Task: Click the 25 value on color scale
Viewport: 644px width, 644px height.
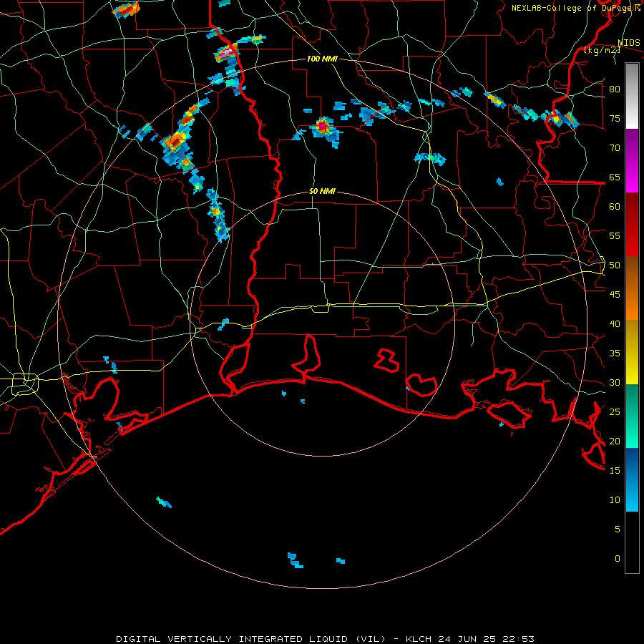Action: tap(615, 412)
